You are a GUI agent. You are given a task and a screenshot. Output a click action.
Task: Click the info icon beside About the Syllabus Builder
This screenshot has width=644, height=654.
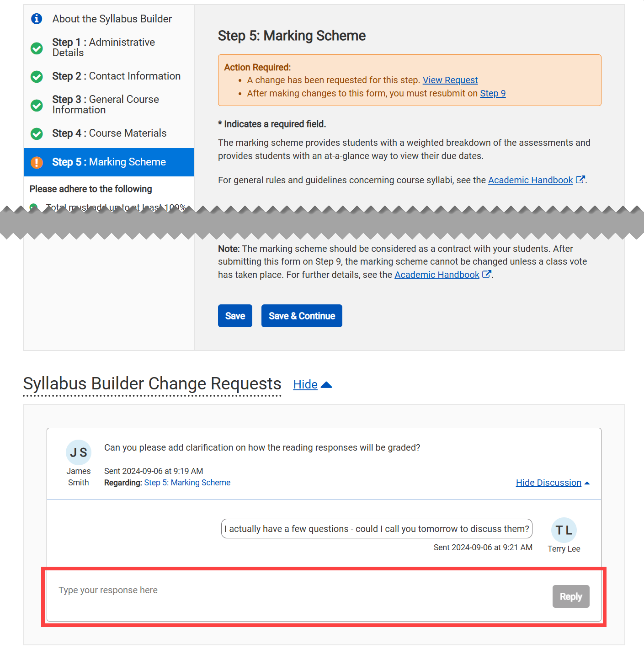click(37, 19)
